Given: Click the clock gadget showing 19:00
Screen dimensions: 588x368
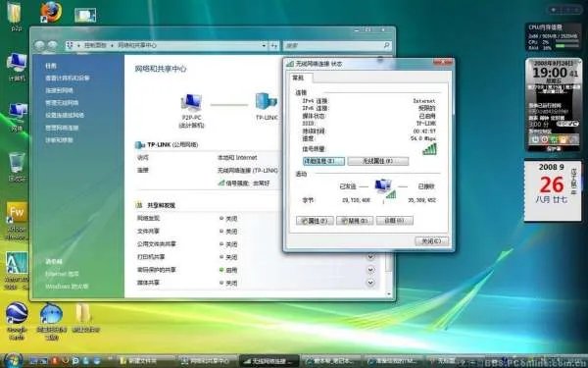Looking at the screenshot, I should (x=554, y=105).
